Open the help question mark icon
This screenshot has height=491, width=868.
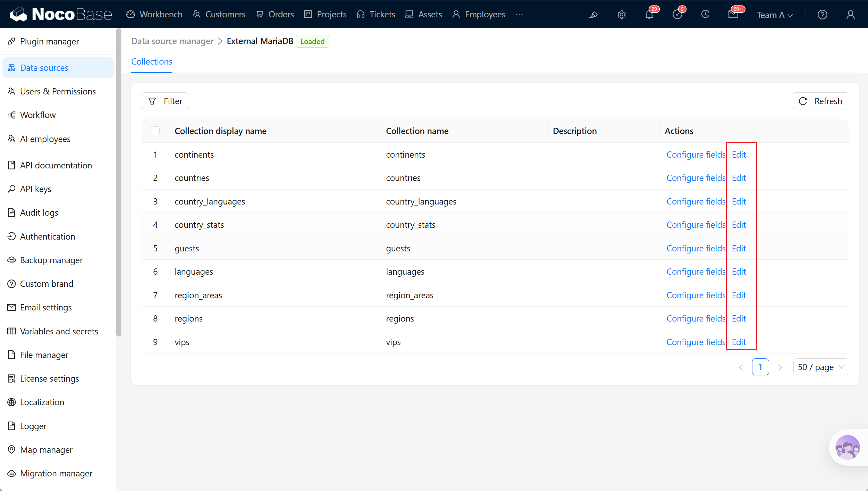823,15
